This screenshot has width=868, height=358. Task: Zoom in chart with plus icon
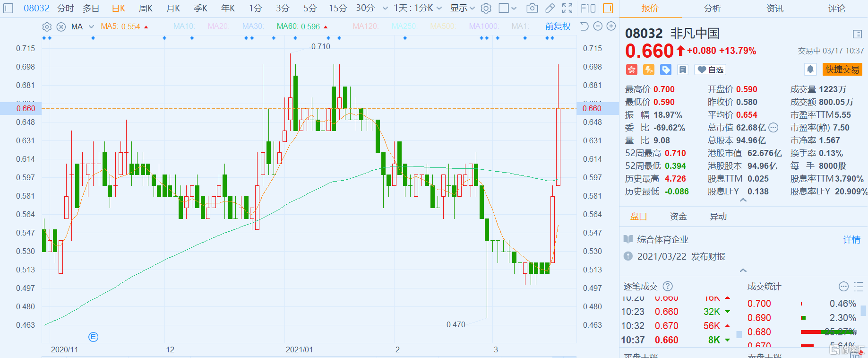tap(611, 26)
